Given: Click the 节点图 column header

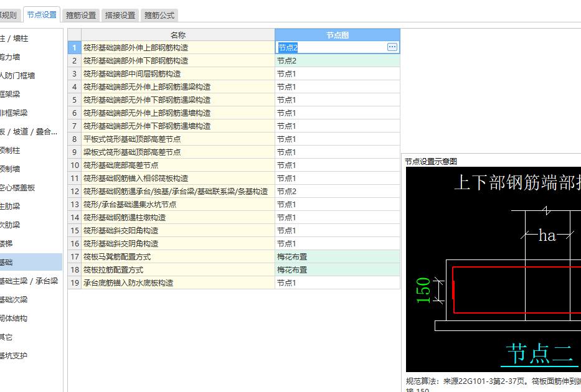Looking at the screenshot, I should pos(337,35).
